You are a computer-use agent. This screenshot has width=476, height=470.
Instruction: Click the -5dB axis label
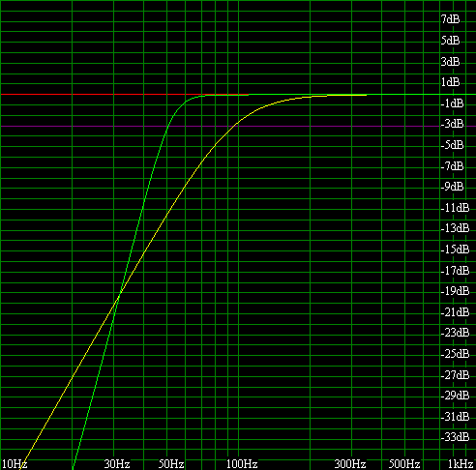[452, 145]
